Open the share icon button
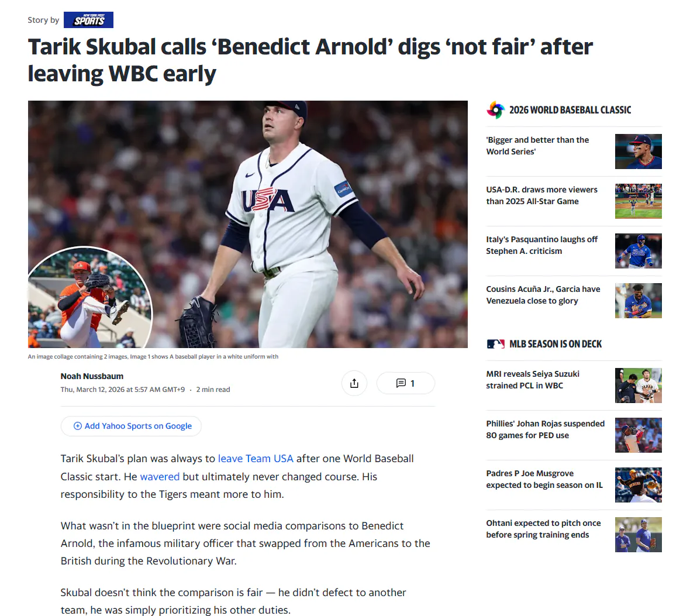The image size is (690, 616). pos(354,384)
